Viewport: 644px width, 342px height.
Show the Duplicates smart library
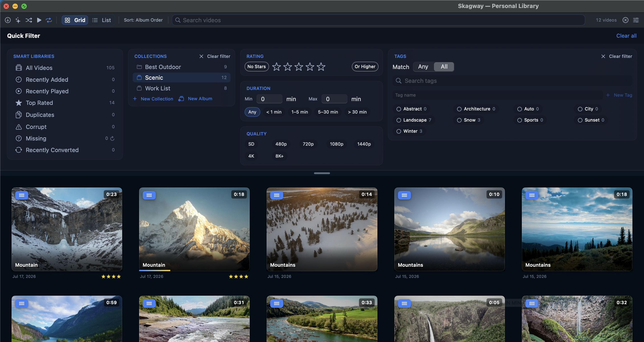[65, 115]
